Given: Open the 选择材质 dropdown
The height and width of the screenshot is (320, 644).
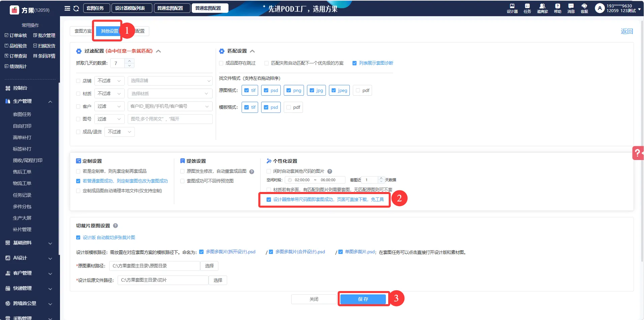Looking at the screenshot, I should click(170, 94).
